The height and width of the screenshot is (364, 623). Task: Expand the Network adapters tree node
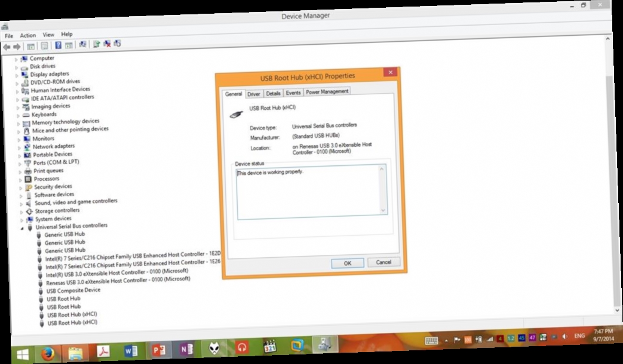click(x=20, y=146)
